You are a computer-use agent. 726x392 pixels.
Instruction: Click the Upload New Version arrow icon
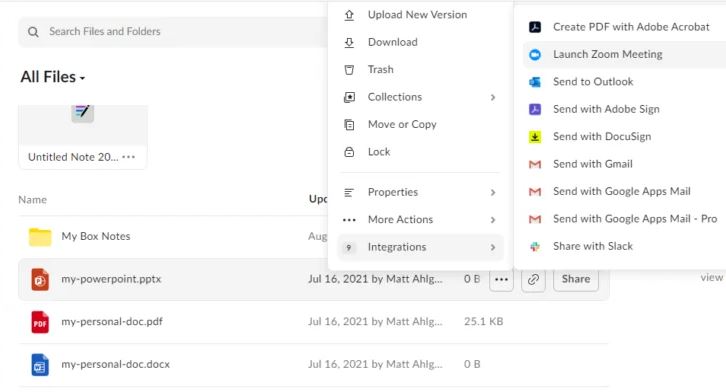pyautogui.click(x=349, y=15)
